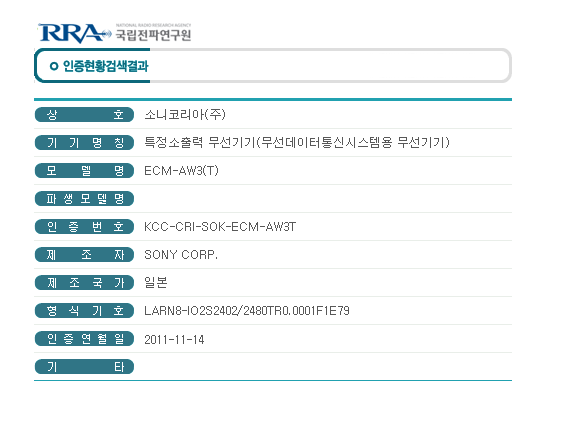This screenshot has width=564, height=435.
Task: Select the company name 소니코리아(주)
Action: [x=185, y=115]
